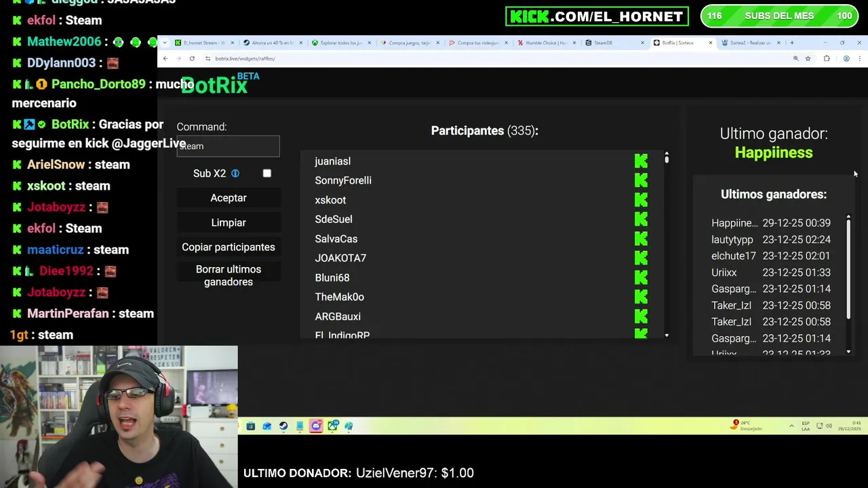Image resolution: width=868 pixels, height=488 pixels.
Task: Click the Aceptar button
Action: point(229,198)
